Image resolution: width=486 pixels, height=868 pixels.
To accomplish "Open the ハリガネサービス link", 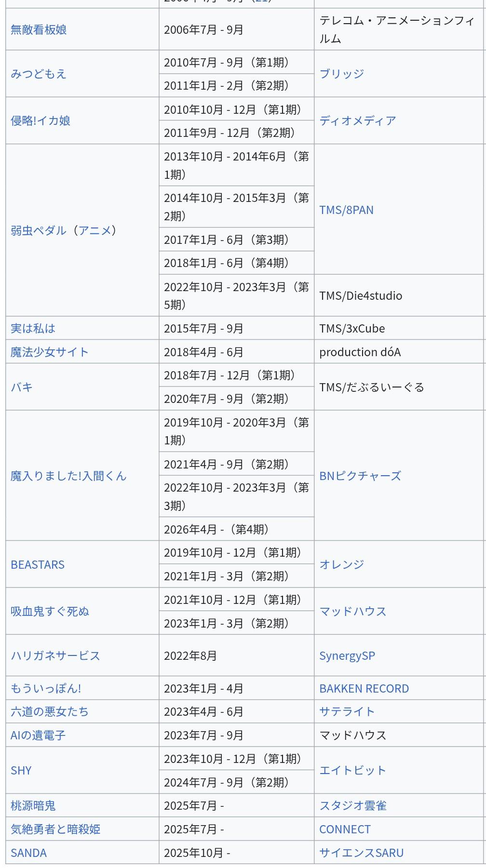I will [55, 656].
